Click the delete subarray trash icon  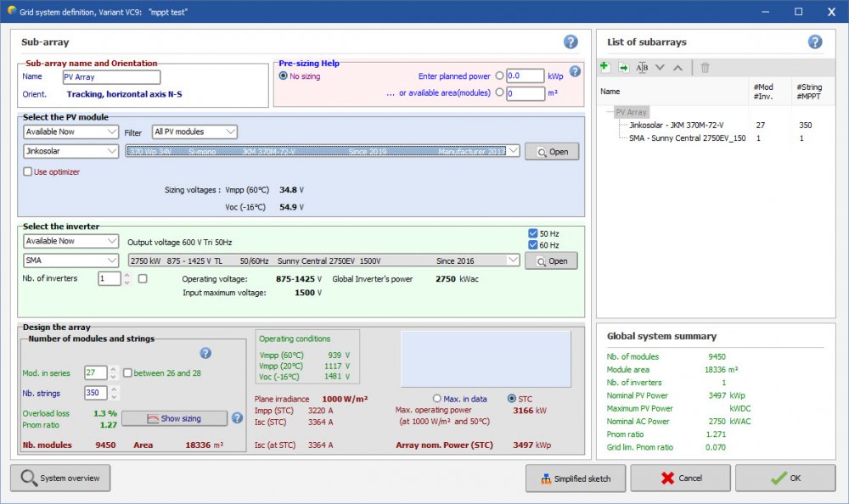click(x=705, y=67)
